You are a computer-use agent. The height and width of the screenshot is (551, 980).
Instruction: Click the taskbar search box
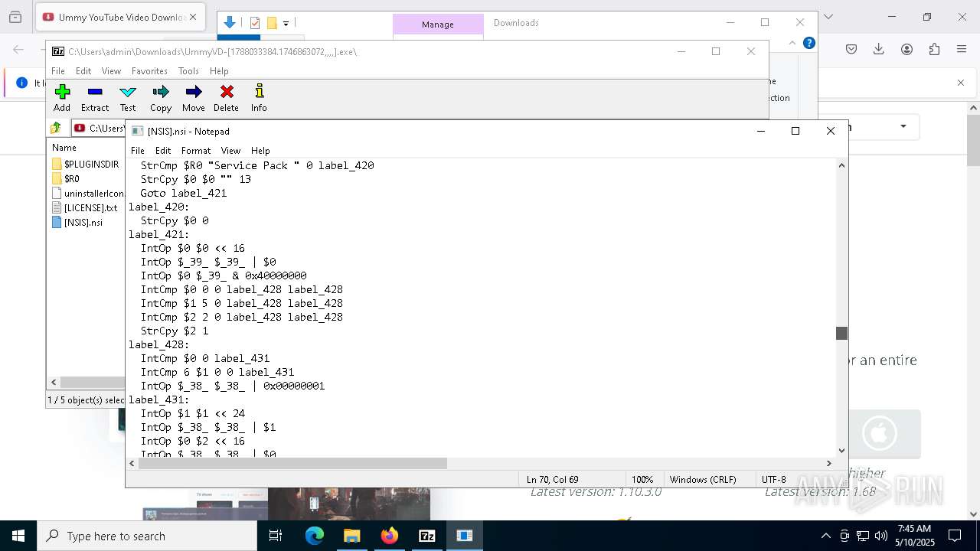[x=147, y=536]
